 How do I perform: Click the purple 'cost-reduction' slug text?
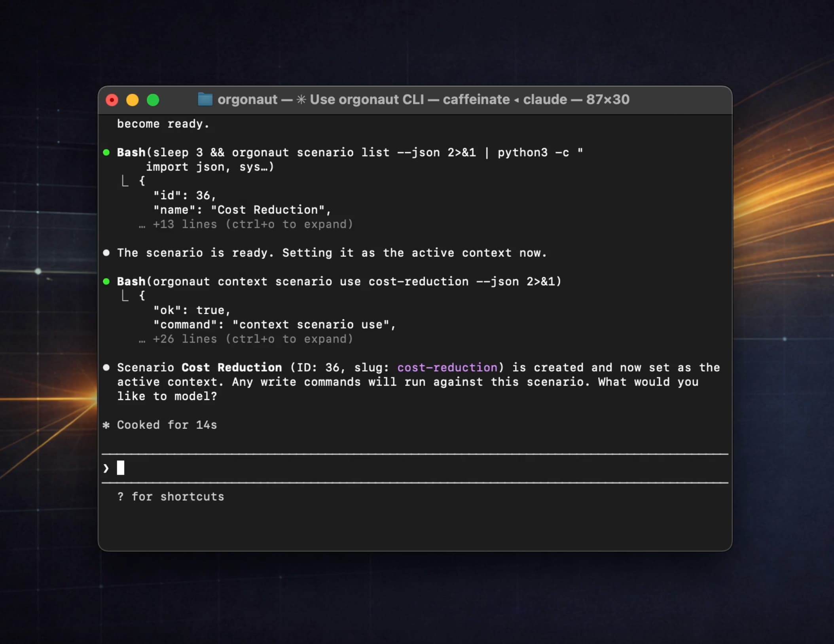click(x=447, y=367)
